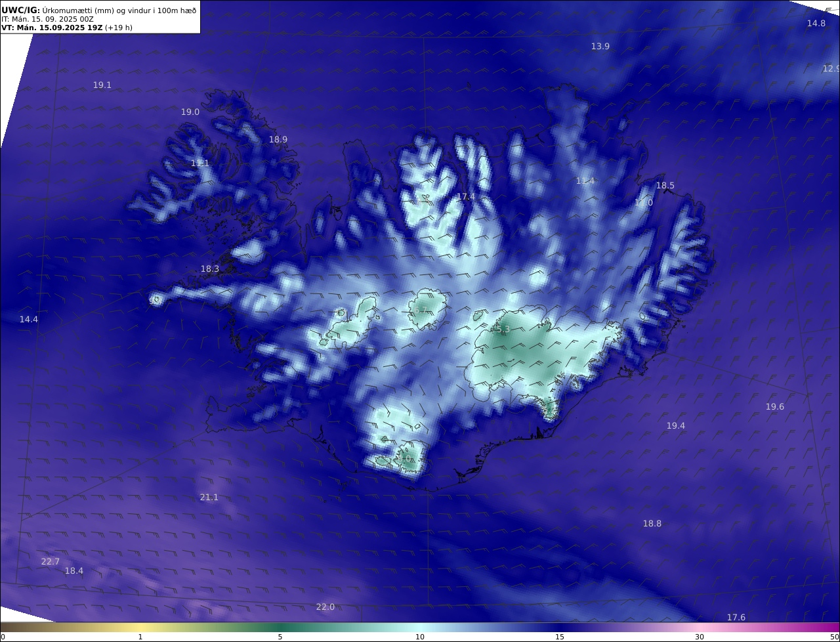Select the 14.4 value label
Image resolution: width=840 pixels, height=642 pixels.
click(x=28, y=320)
